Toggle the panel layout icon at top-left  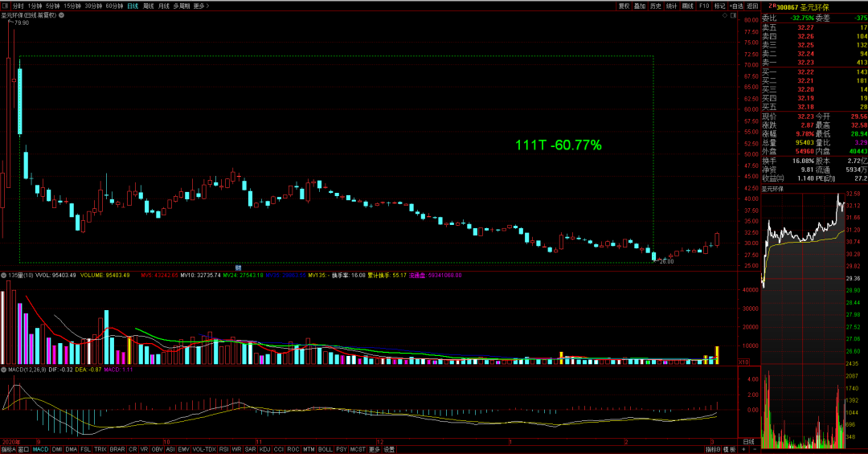pyautogui.click(x=5, y=6)
